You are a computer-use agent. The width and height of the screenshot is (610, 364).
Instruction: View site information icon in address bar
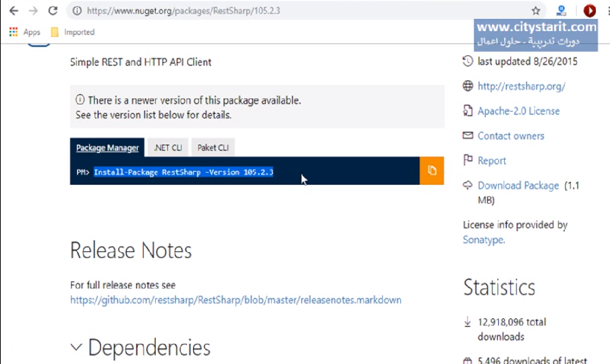click(x=77, y=11)
